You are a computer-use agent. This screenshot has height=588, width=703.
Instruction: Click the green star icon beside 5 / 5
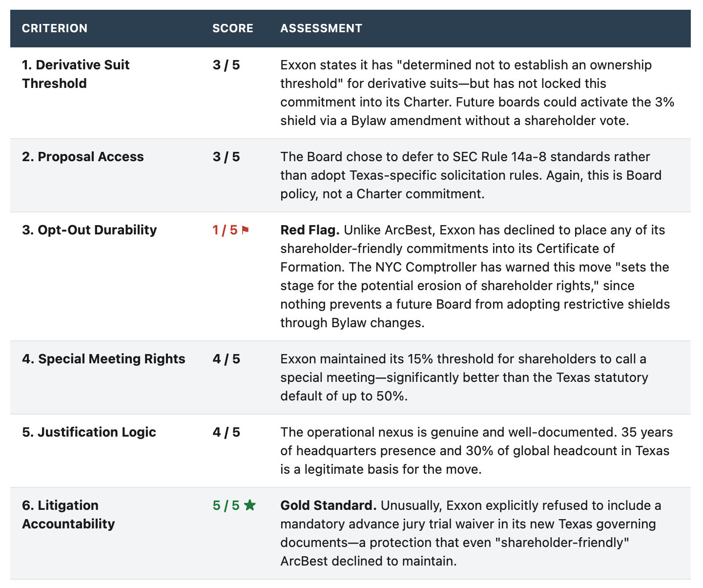point(249,505)
